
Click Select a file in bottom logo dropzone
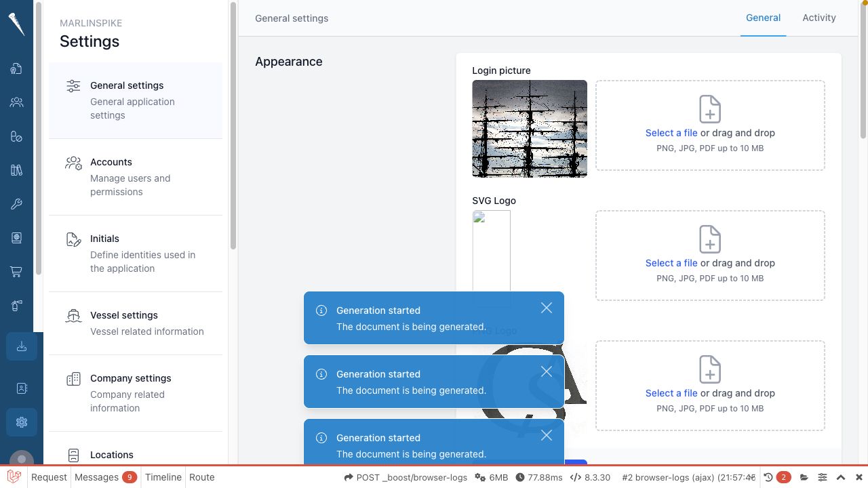(671, 393)
